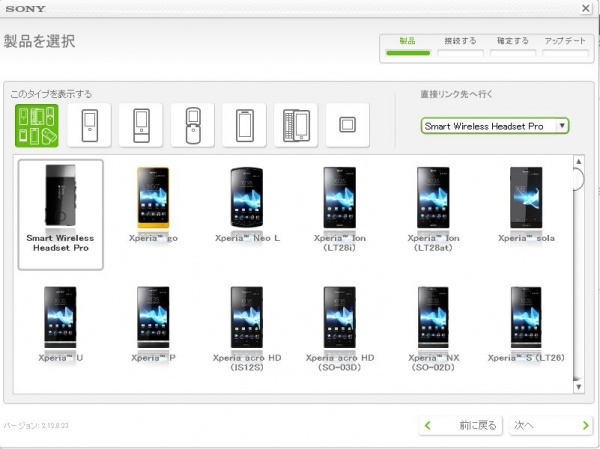
Task: Choose the yellow Xperia go phone
Action: [x=153, y=200]
